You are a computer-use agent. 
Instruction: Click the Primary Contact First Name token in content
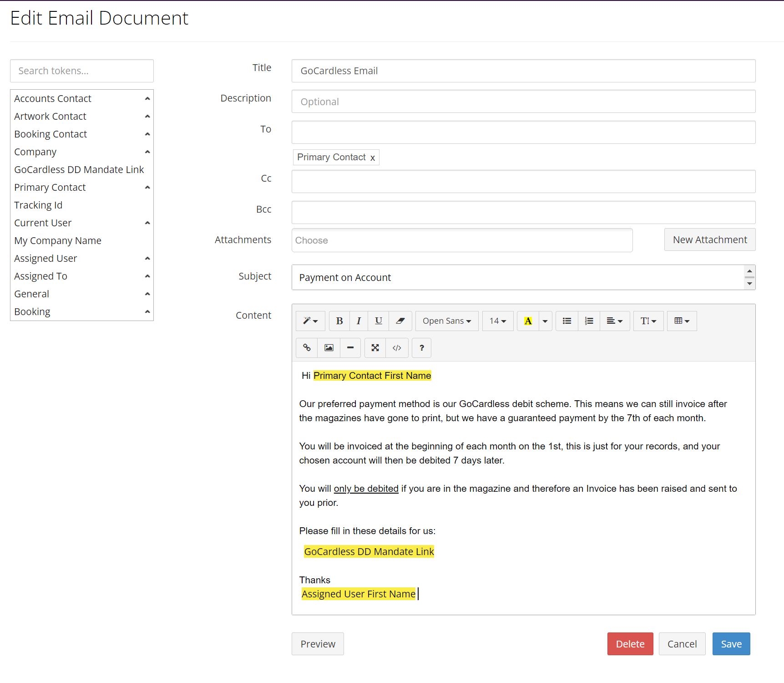(x=372, y=376)
